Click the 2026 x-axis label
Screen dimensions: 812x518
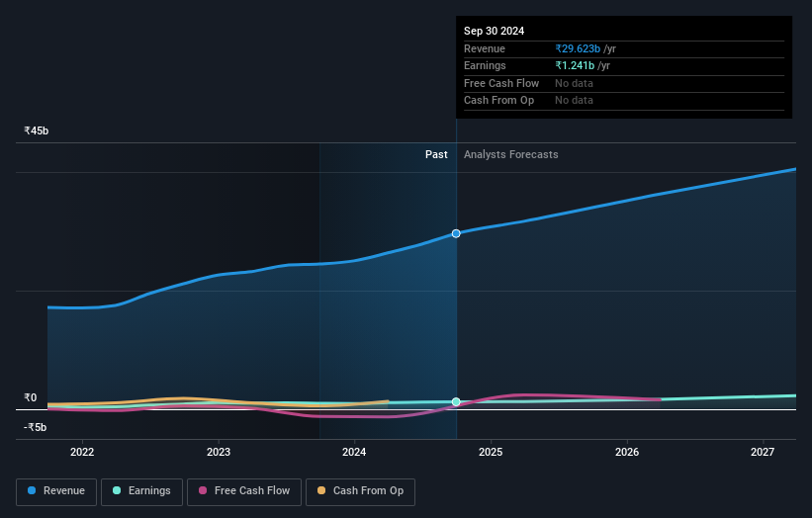tap(627, 453)
